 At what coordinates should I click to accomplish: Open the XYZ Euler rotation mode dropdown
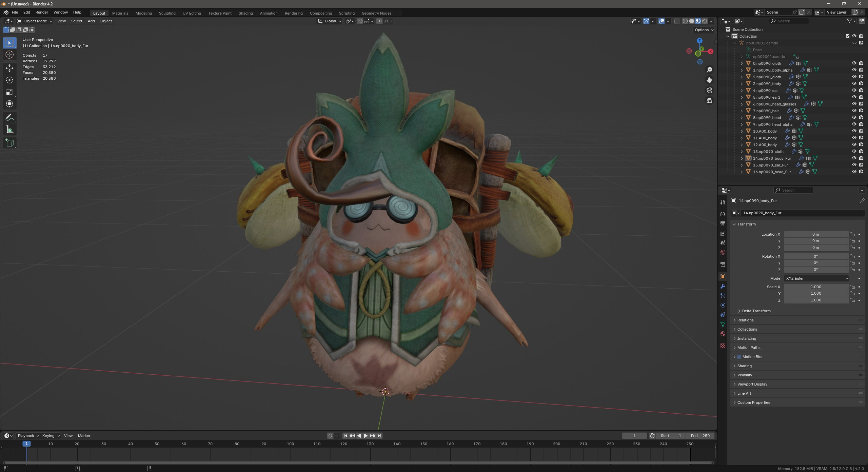pos(816,278)
